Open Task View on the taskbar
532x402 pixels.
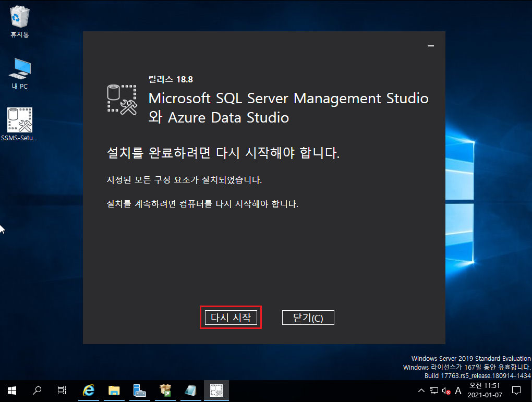click(x=62, y=391)
